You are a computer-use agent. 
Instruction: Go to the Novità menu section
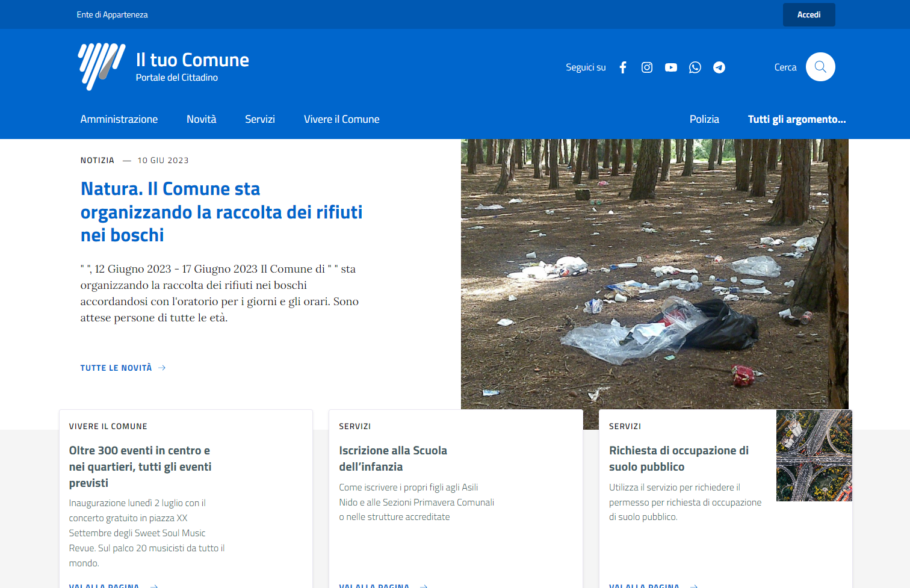tap(201, 119)
